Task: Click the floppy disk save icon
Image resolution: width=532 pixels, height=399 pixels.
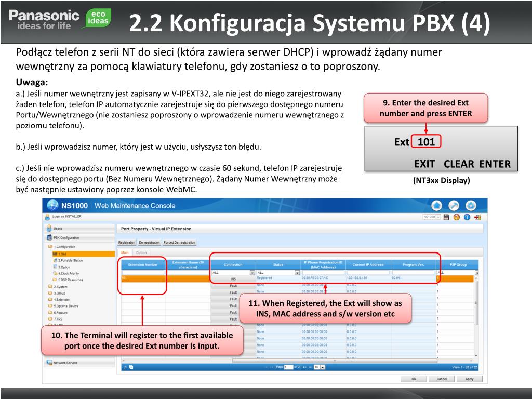Action: pyautogui.click(x=446, y=217)
